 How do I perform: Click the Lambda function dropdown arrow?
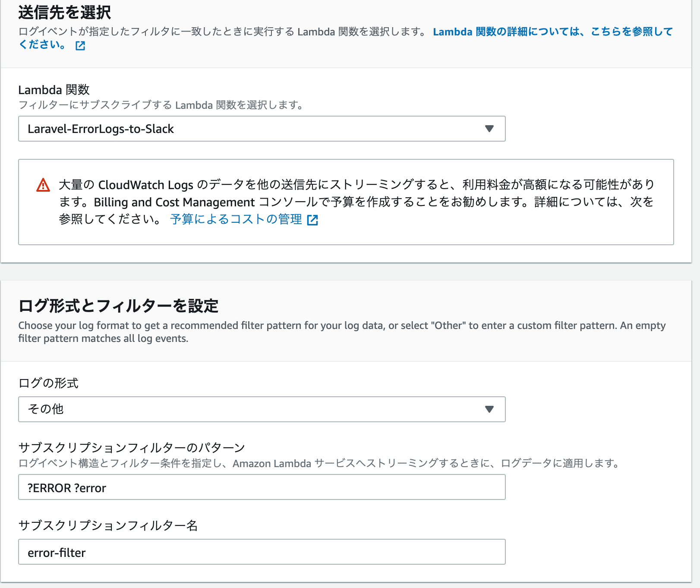point(489,129)
